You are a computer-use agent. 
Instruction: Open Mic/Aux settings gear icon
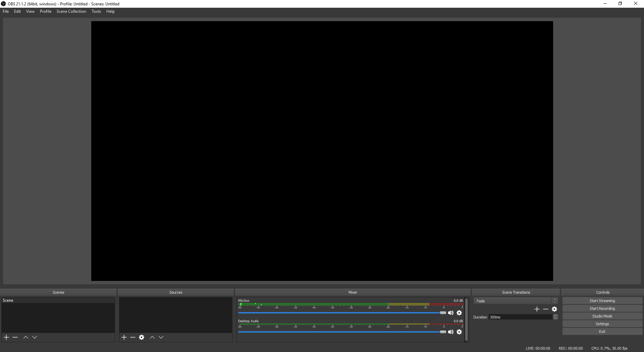click(x=459, y=313)
